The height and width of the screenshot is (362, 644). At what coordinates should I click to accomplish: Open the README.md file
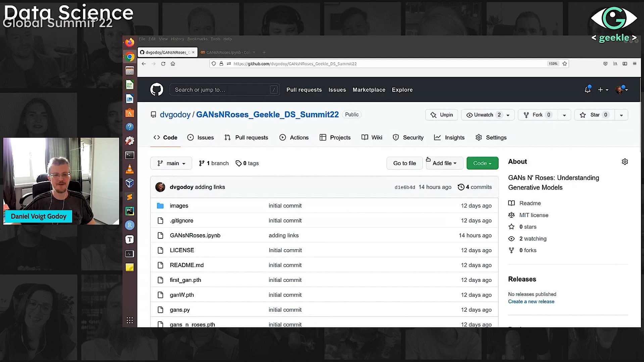(x=187, y=265)
